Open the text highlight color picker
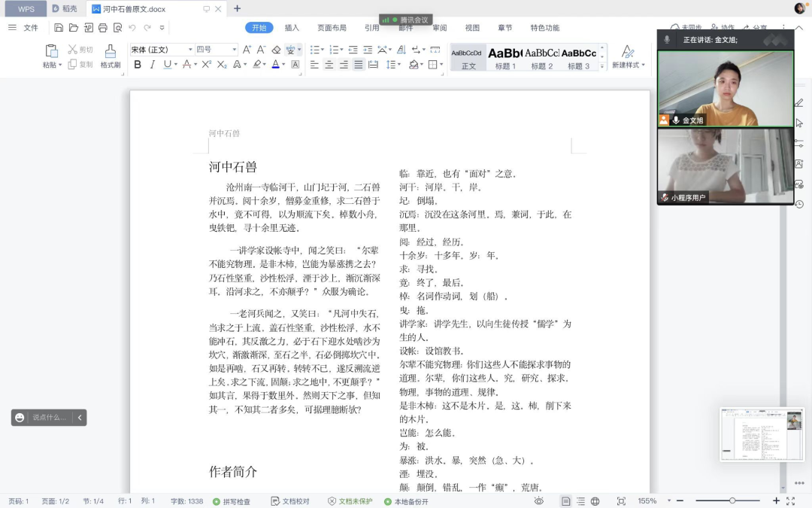The height and width of the screenshot is (508, 812). 257,64
